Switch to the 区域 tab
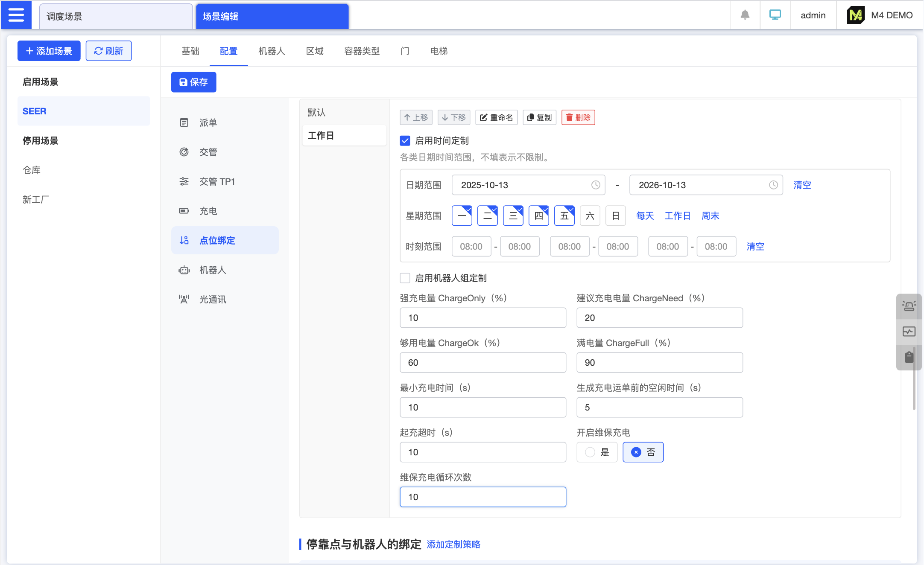The image size is (924, 565). [315, 51]
